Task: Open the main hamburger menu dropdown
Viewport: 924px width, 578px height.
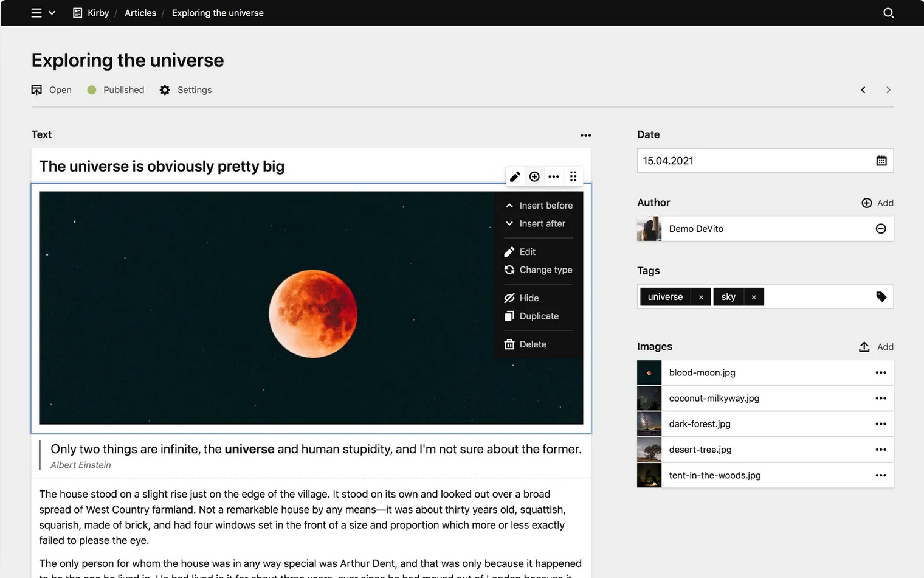Action: click(x=43, y=13)
